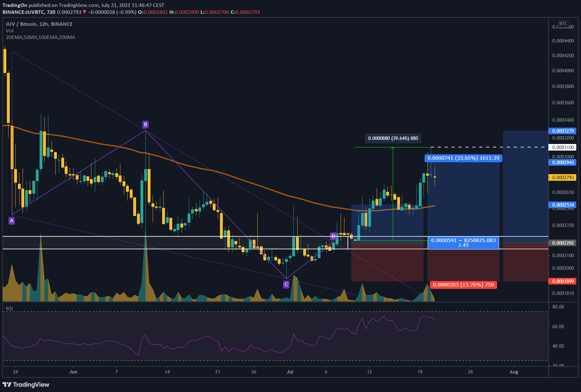581x392 pixels.
Task: Select pattern point label C
Action: (286, 284)
